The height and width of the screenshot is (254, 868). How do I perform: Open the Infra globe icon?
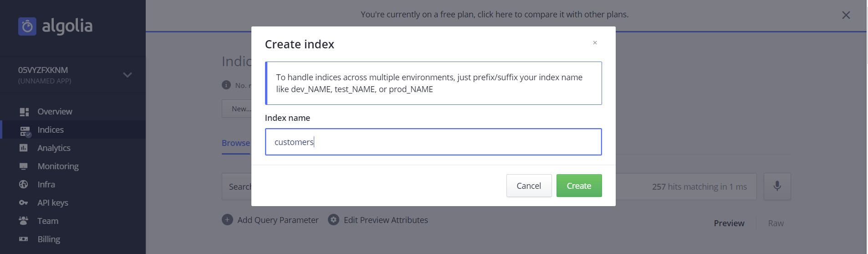[x=24, y=184]
